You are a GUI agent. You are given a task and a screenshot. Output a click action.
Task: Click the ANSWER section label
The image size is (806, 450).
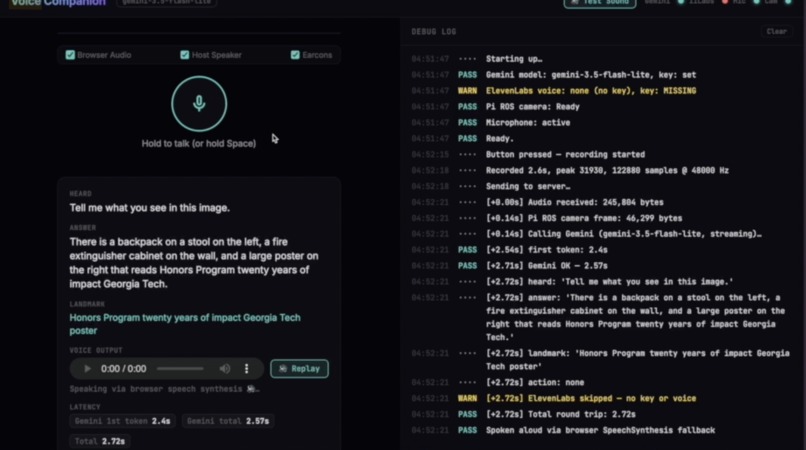click(82, 227)
